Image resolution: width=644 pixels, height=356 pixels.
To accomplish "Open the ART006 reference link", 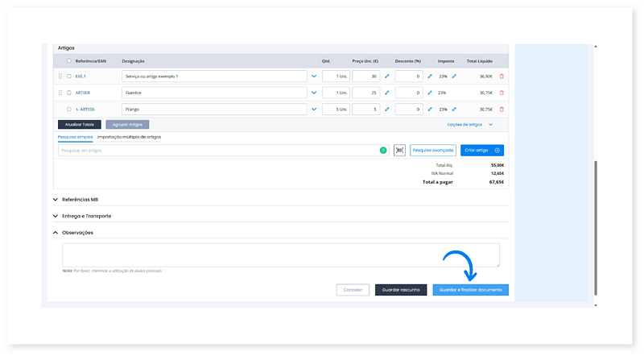I will 87,110.
